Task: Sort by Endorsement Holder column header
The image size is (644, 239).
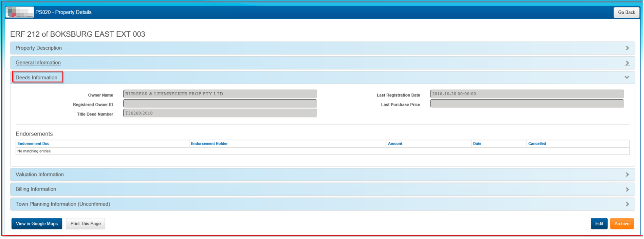Action: 209,144
